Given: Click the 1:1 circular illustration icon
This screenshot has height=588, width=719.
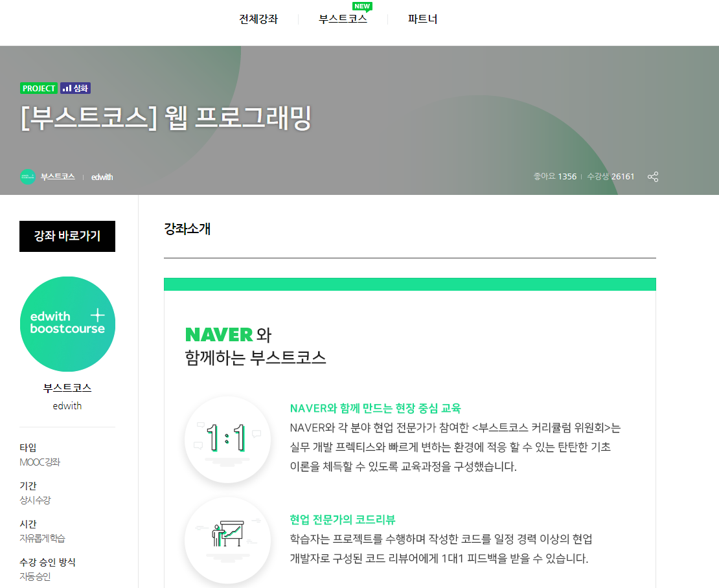Looking at the screenshot, I should 227,439.
